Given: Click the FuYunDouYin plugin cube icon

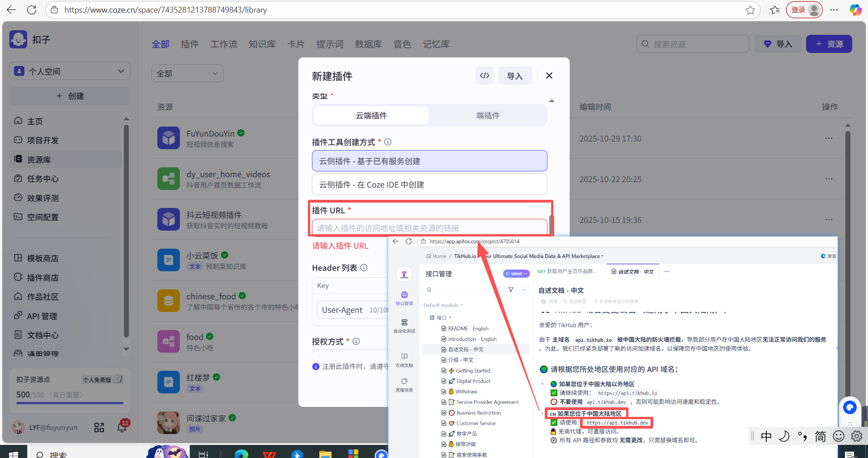Looking at the screenshot, I should [x=168, y=138].
